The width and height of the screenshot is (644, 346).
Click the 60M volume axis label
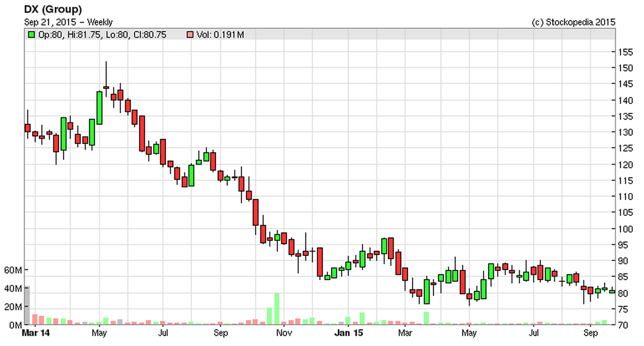pyautogui.click(x=13, y=270)
